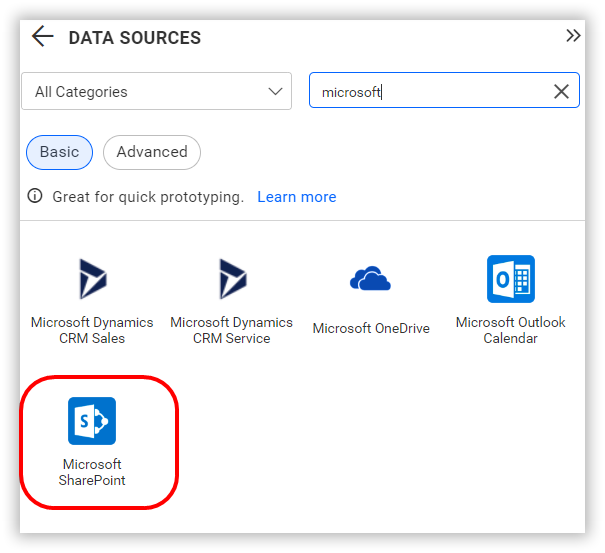The height and width of the screenshot is (553, 605).
Task: Click Microsoft Dynamics CRM Sales label
Action: [x=92, y=330]
